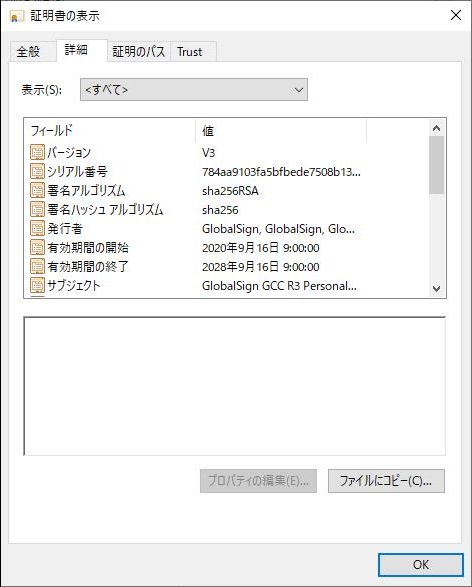This screenshot has height=587, width=472.
Task: Click the value V3
Action: [208, 153]
